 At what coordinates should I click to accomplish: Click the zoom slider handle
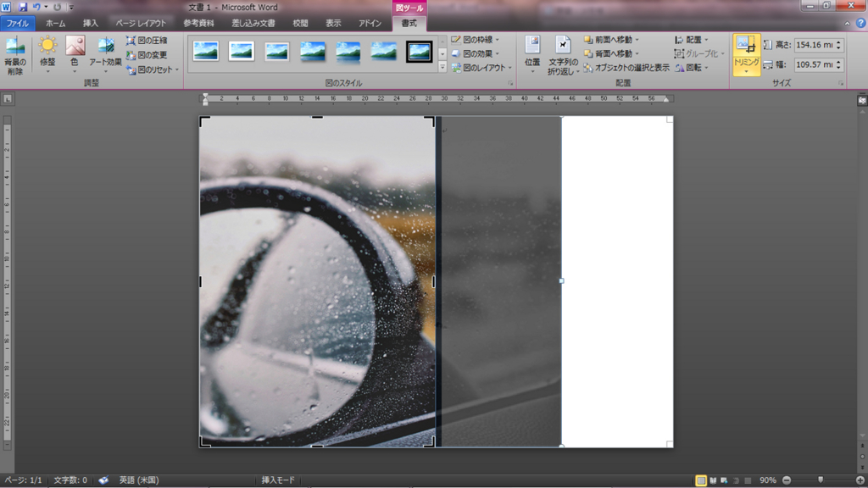click(821, 480)
